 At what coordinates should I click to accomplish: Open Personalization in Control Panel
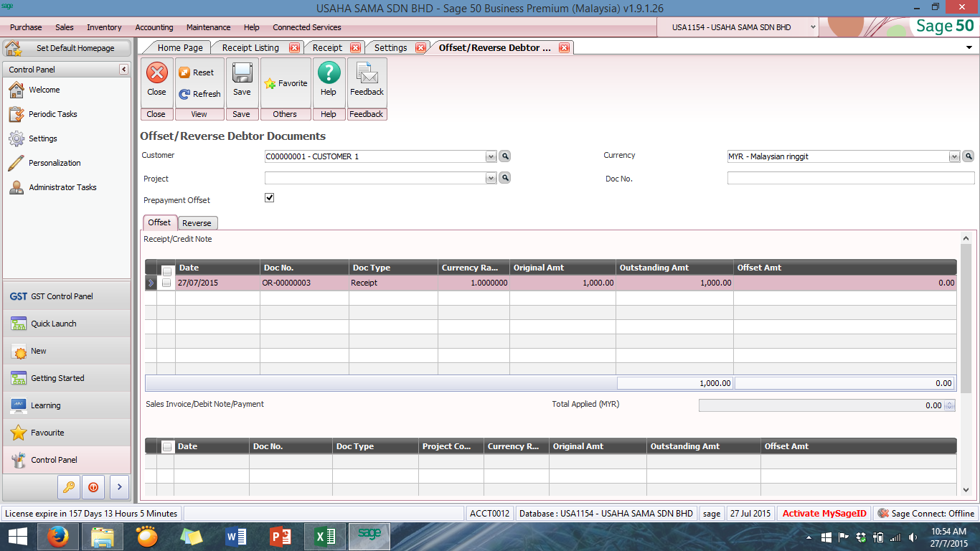[x=55, y=163]
